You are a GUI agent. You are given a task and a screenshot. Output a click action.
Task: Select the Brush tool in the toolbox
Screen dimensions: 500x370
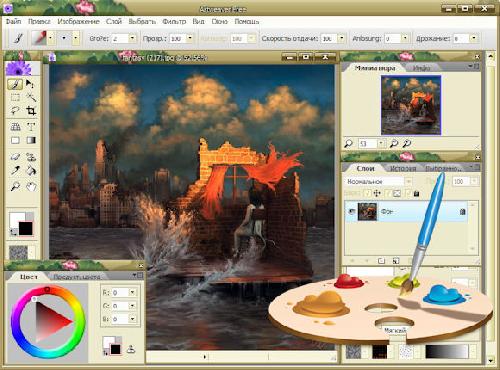click(15, 84)
